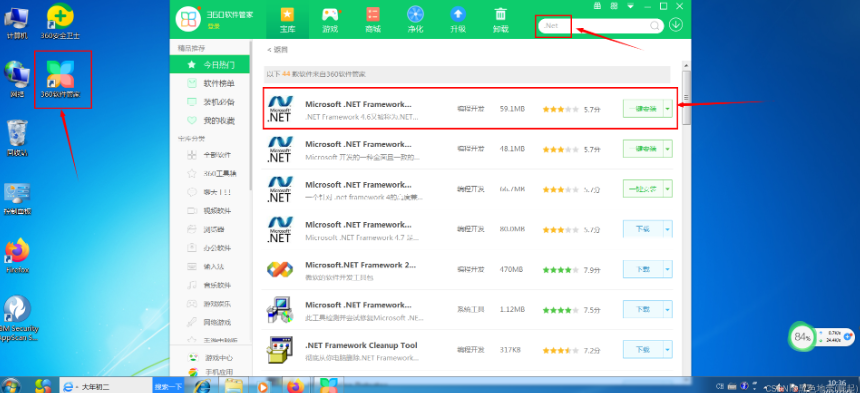Open the 升级 upgrade tab

tap(458, 20)
